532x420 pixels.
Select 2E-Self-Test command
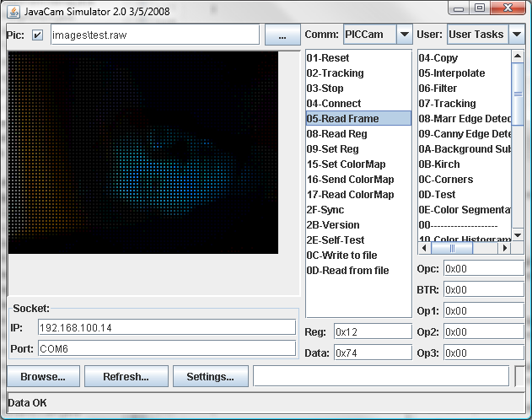point(358,240)
